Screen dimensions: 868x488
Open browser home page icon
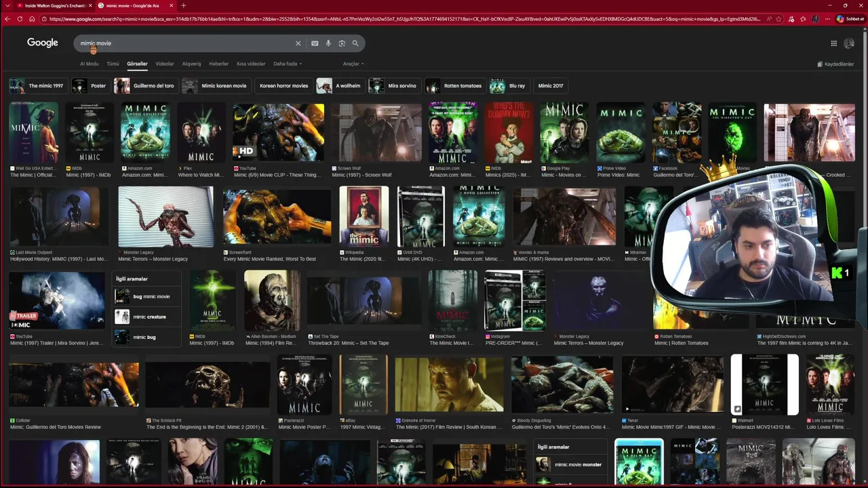coord(32,19)
